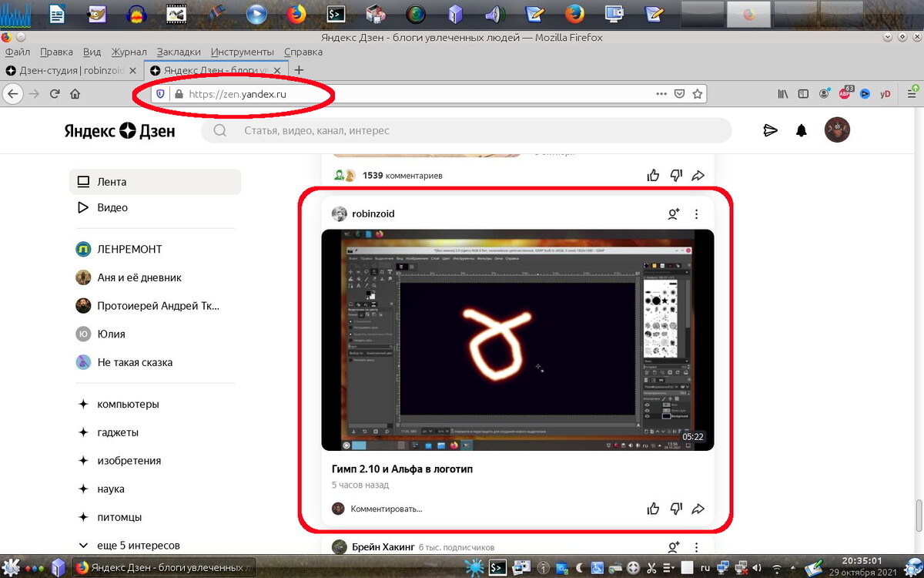
Task: Dislike the robinzoid video post
Action: click(676, 509)
